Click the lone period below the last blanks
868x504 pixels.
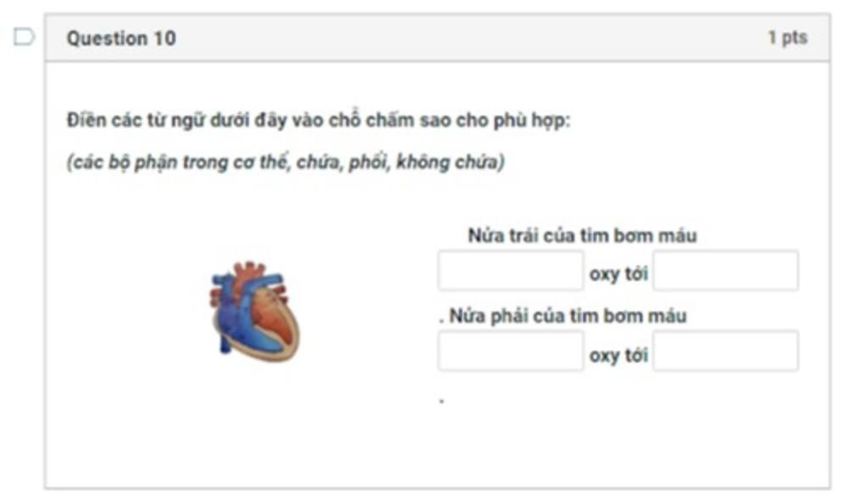coord(442,401)
